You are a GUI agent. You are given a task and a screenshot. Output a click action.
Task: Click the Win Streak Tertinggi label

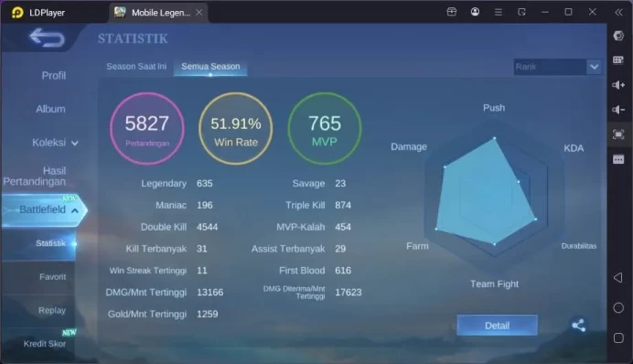tap(148, 271)
